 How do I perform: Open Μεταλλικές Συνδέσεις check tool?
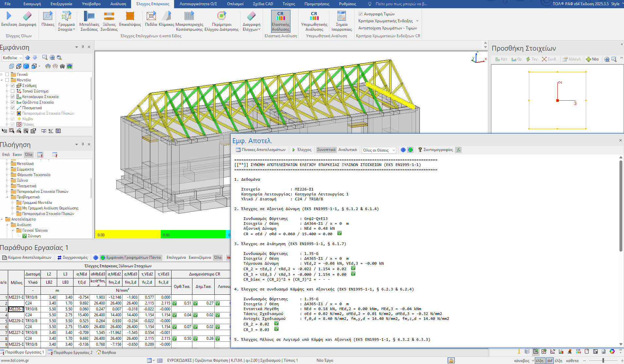tap(89, 16)
